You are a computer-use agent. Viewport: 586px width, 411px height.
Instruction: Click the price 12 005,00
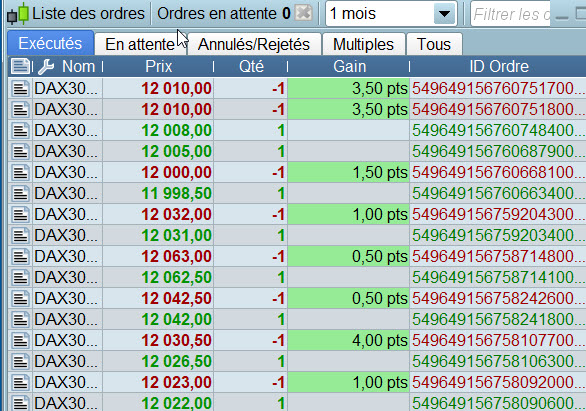click(x=176, y=151)
